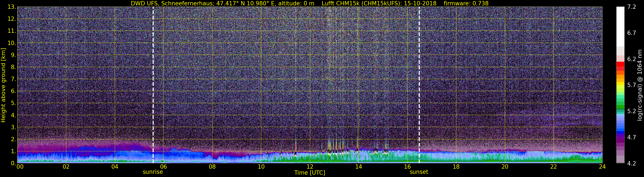Click the time tick label '18'

point(456,167)
